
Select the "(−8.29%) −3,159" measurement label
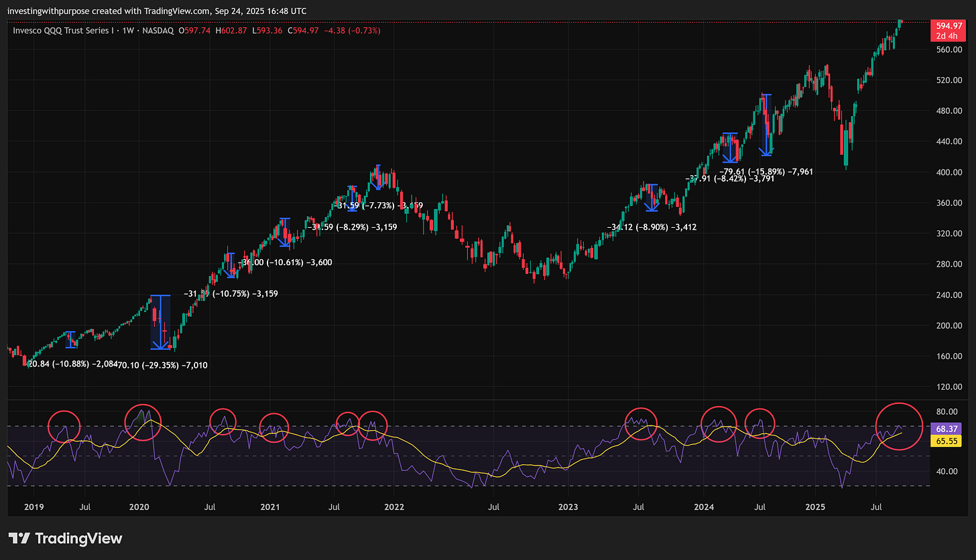pyautogui.click(x=366, y=227)
